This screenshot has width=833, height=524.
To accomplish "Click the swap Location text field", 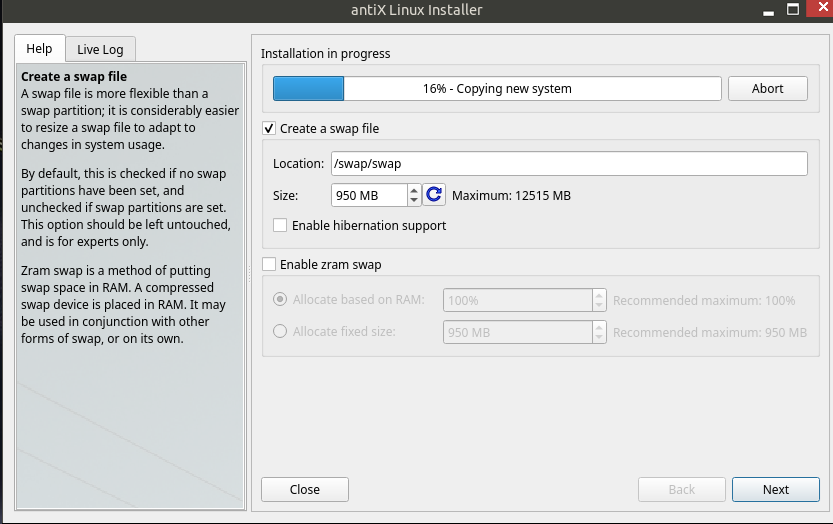I will (568, 164).
